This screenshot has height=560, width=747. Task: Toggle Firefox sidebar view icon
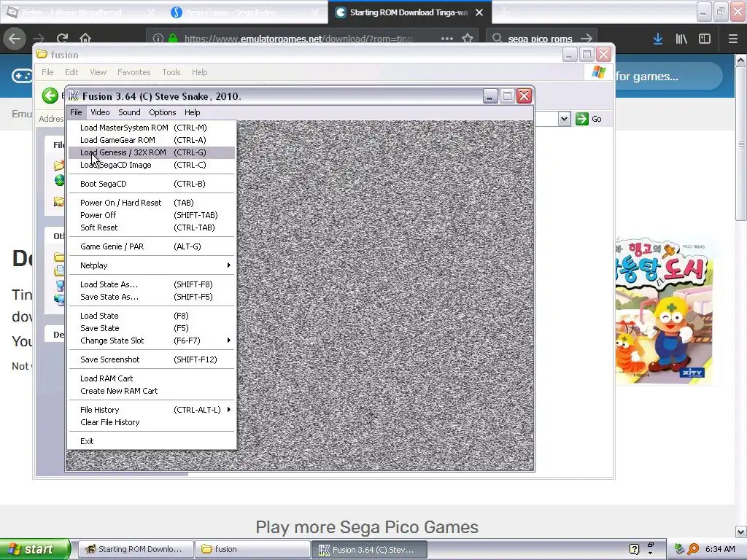(x=705, y=39)
